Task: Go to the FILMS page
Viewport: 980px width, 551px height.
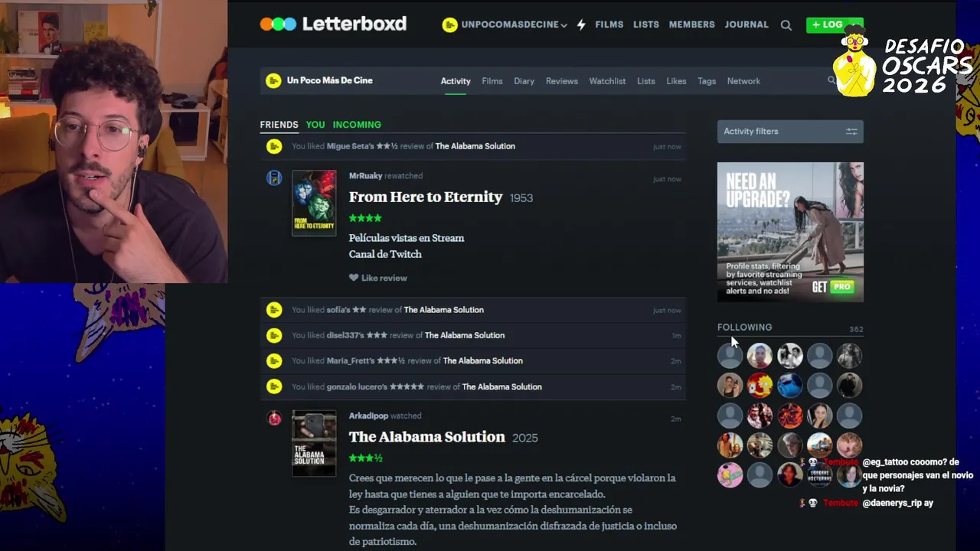Action: [x=609, y=24]
